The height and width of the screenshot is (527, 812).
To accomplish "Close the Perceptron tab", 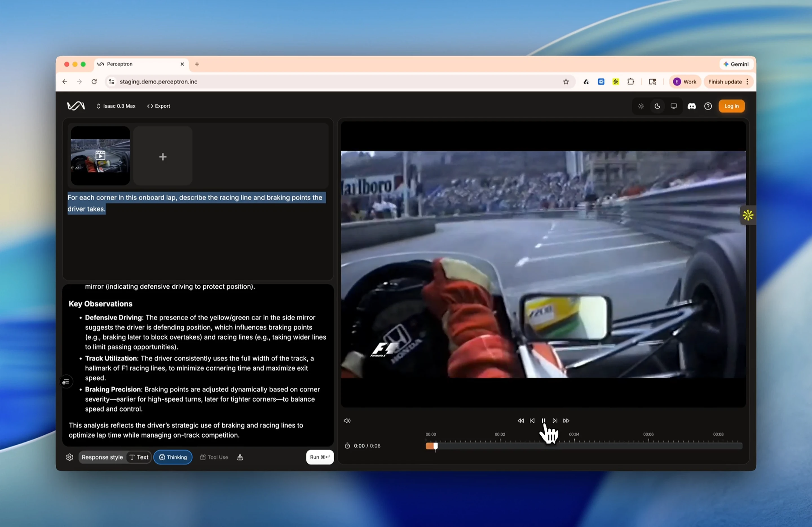I will tap(182, 64).
